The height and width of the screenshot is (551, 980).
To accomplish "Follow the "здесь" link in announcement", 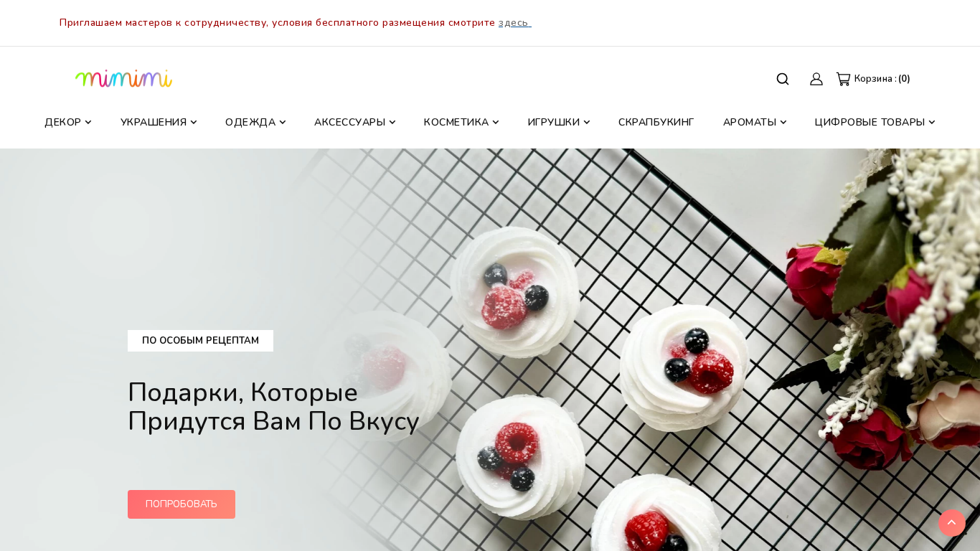I will coord(514,23).
